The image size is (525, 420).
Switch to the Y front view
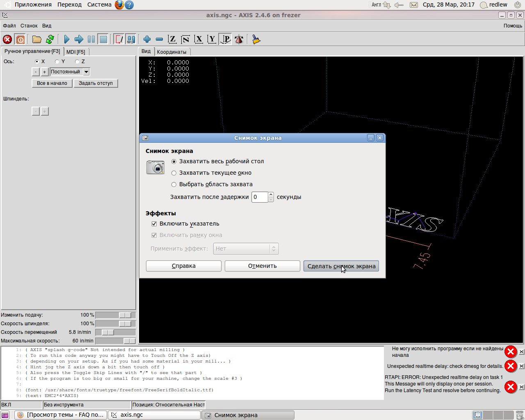212,39
